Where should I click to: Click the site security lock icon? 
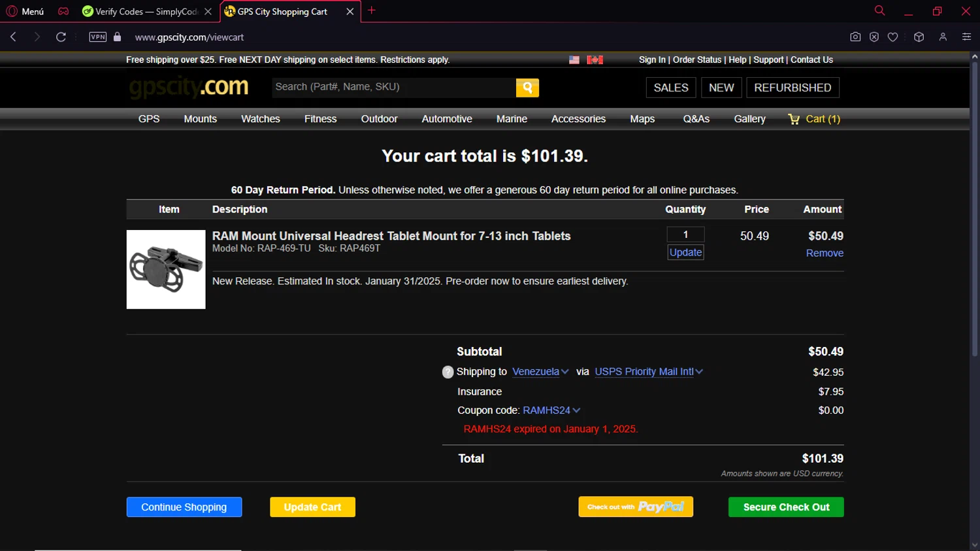click(118, 37)
